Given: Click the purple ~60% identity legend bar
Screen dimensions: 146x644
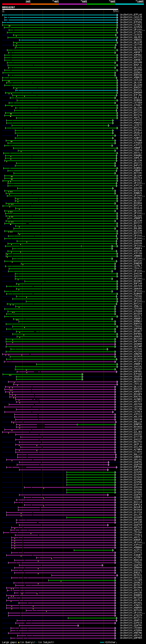Looking at the screenshot, I should (73, 4).
